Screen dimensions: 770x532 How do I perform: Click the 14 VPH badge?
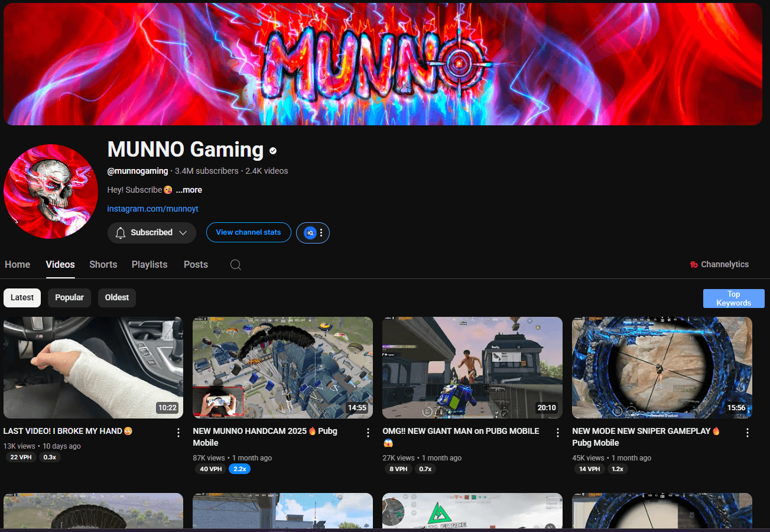(589, 469)
